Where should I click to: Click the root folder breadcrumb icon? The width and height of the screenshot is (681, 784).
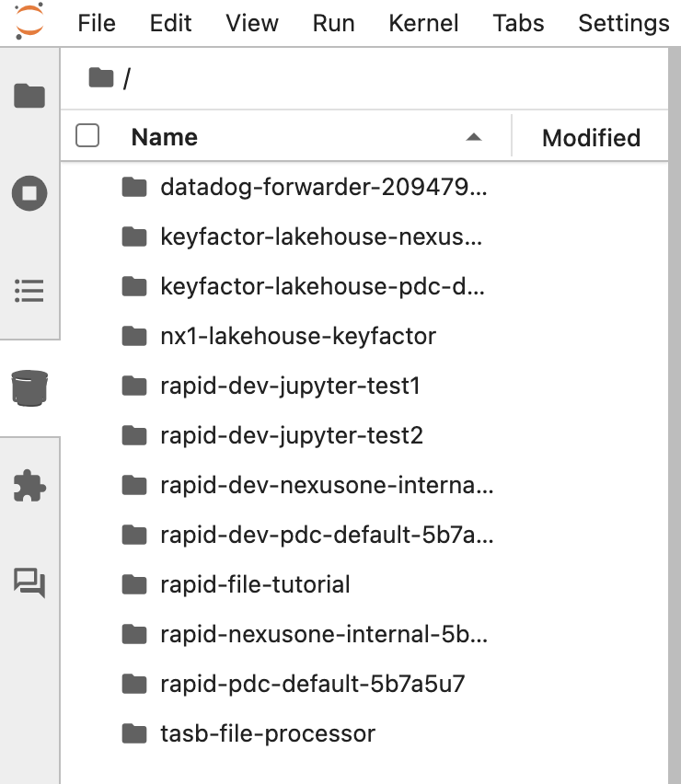point(101,77)
